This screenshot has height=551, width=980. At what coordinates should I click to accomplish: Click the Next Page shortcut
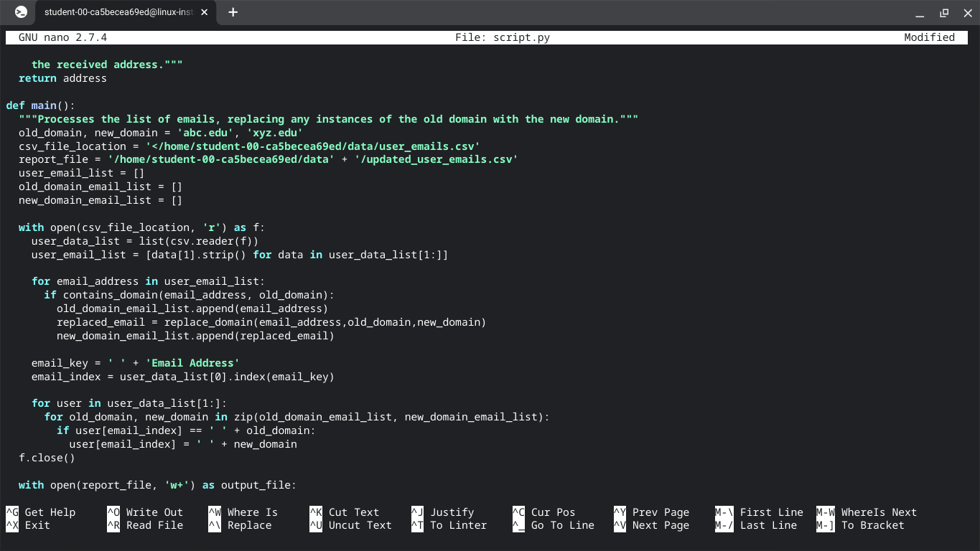coord(651,525)
